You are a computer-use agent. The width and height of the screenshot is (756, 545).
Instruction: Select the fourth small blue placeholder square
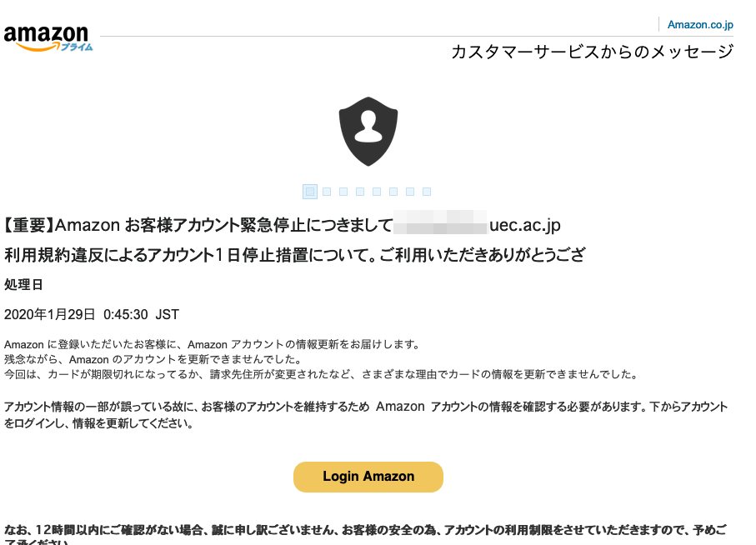[360, 192]
